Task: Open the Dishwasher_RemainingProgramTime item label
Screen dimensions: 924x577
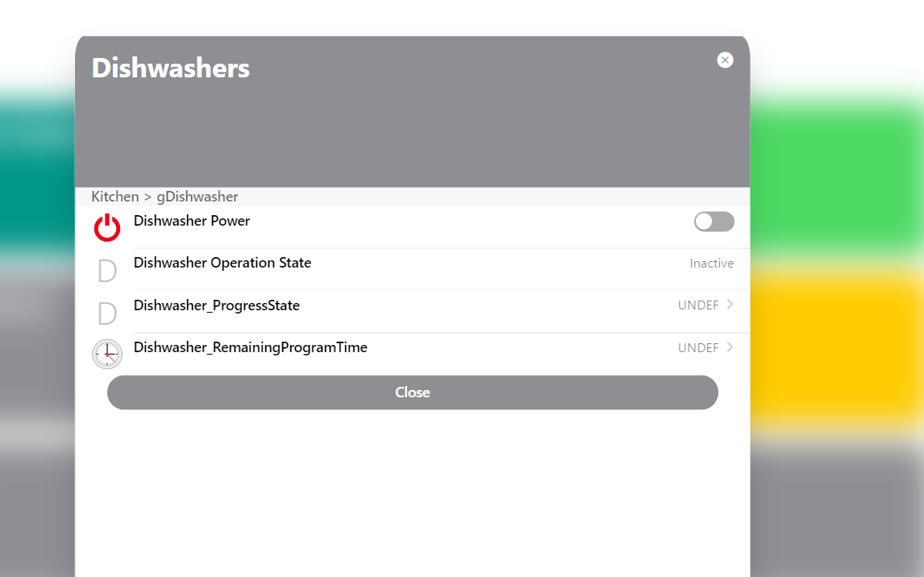Action: click(x=251, y=347)
